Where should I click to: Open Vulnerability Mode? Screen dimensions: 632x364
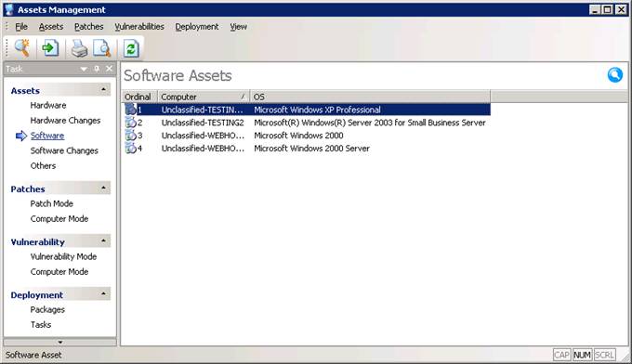63,256
